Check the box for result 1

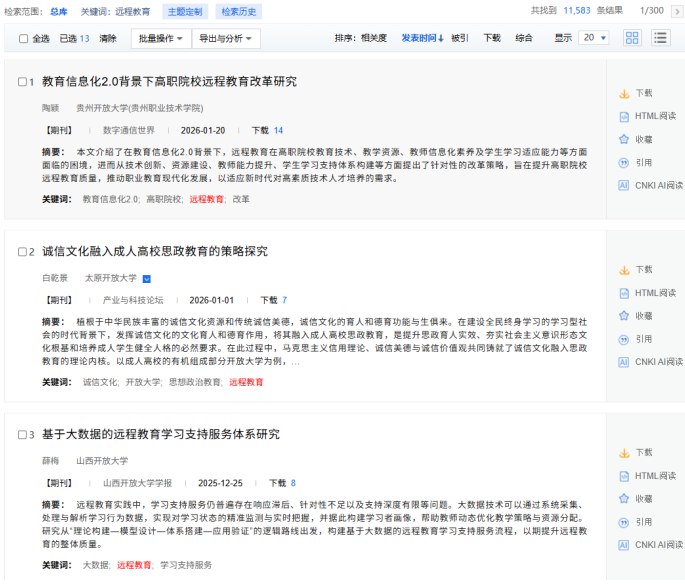click(x=23, y=82)
